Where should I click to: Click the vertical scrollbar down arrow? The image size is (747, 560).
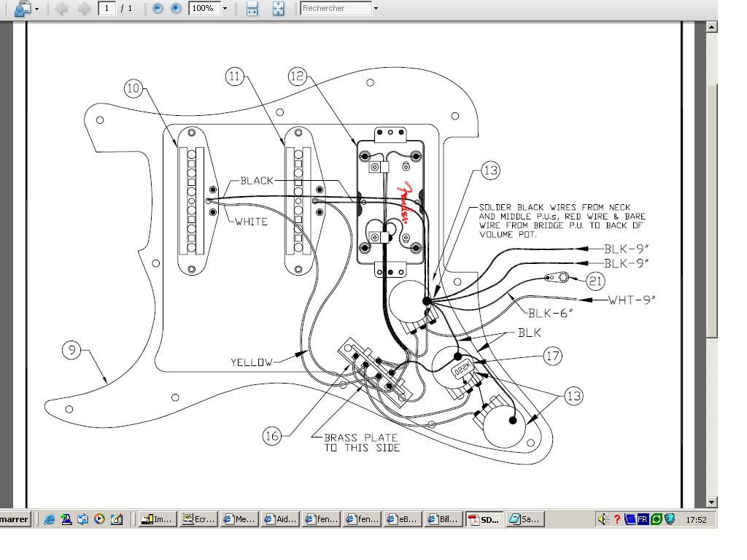pyautogui.click(x=711, y=502)
